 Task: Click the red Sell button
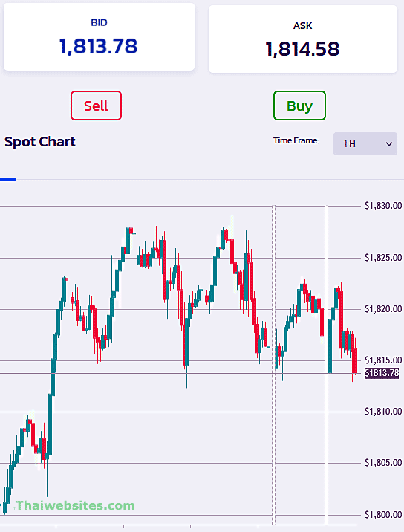[x=96, y=106]
